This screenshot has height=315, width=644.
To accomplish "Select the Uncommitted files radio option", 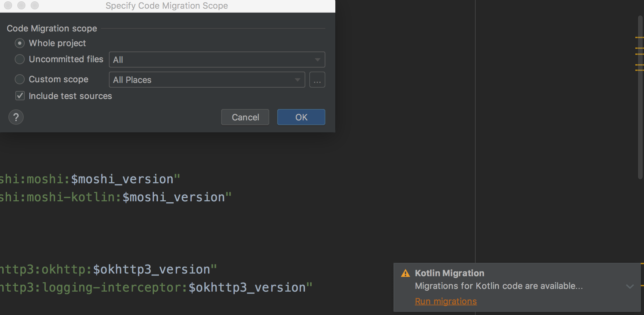I will (20, 59).
